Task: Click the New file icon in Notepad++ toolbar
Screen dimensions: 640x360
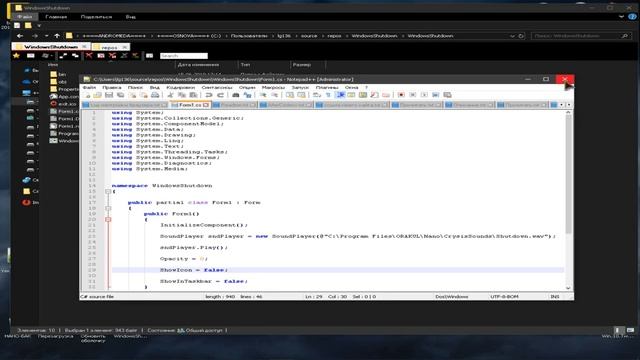Action: (86, 95)
